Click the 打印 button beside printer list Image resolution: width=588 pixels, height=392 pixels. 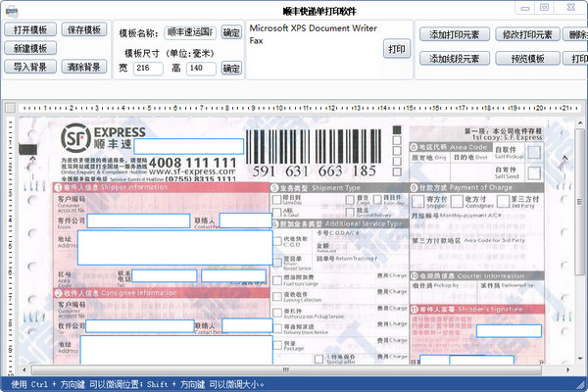[397, 49]
